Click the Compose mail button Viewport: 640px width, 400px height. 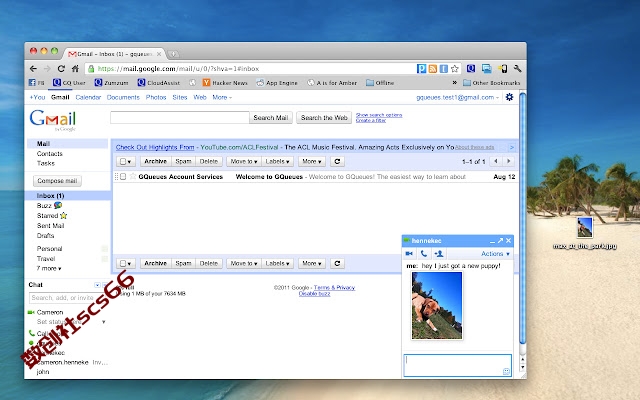(57, 180)
